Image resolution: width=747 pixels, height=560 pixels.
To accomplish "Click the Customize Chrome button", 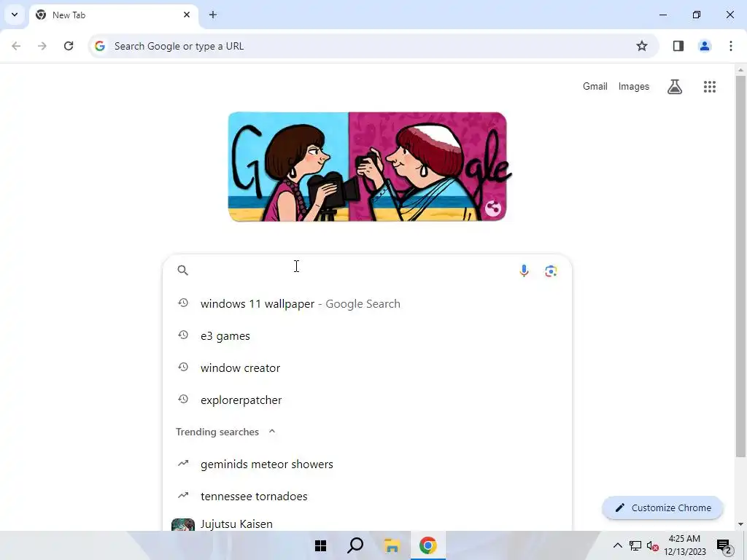I will pos(662,507).
